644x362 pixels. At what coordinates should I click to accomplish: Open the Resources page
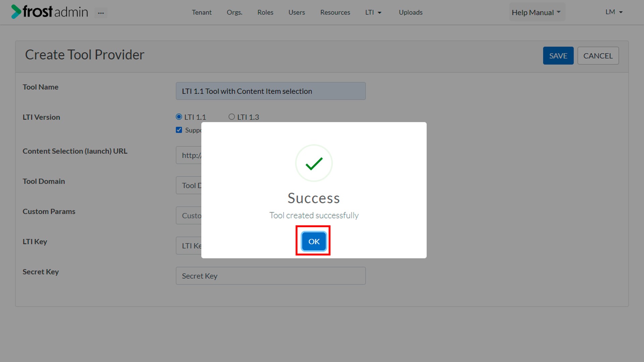335,12
